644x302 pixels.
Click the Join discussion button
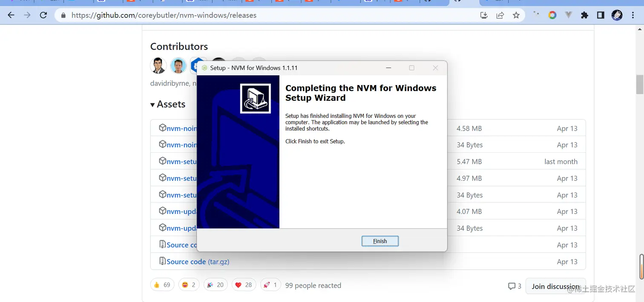(556, 286)
